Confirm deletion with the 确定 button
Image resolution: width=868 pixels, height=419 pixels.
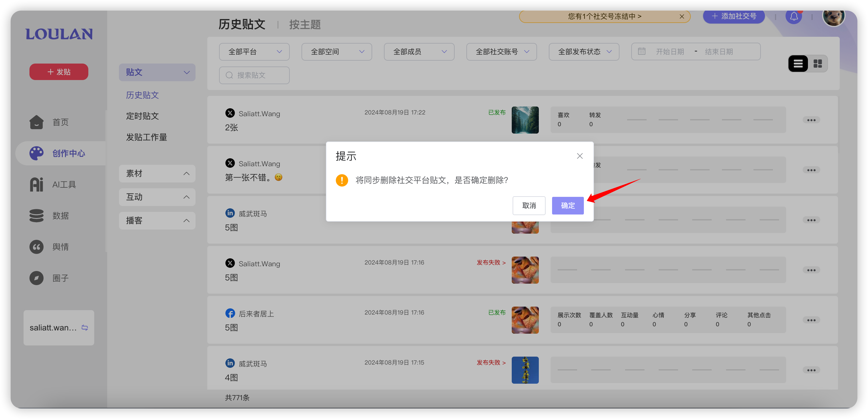(x=567, y=205)
